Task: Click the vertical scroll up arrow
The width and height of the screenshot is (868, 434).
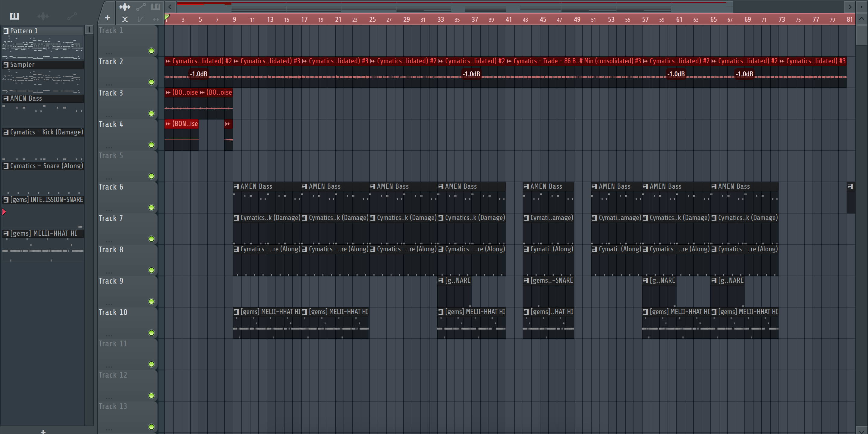Action: [x=862, y=18]
